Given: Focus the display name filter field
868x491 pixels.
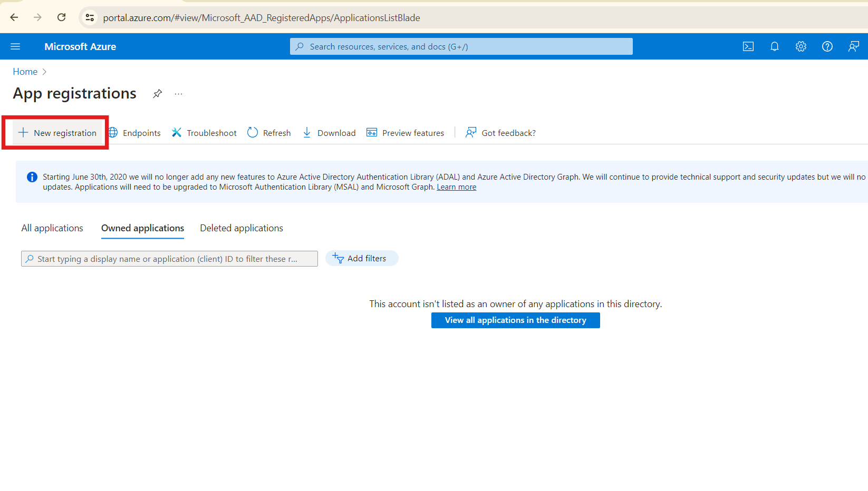Looking at the screenshot, I should point(169,259).
